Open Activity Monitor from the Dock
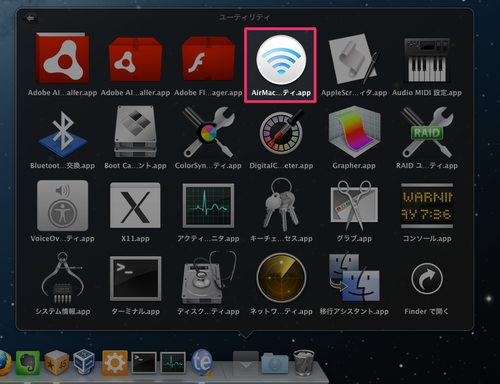 pos(173,363)
